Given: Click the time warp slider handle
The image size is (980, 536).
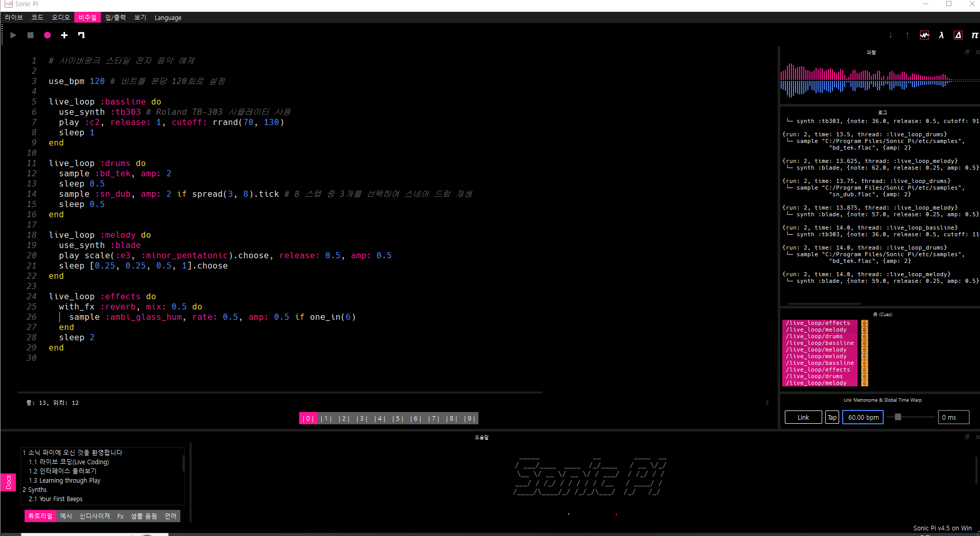Looking at the screenshot, I should coord(898,417).
